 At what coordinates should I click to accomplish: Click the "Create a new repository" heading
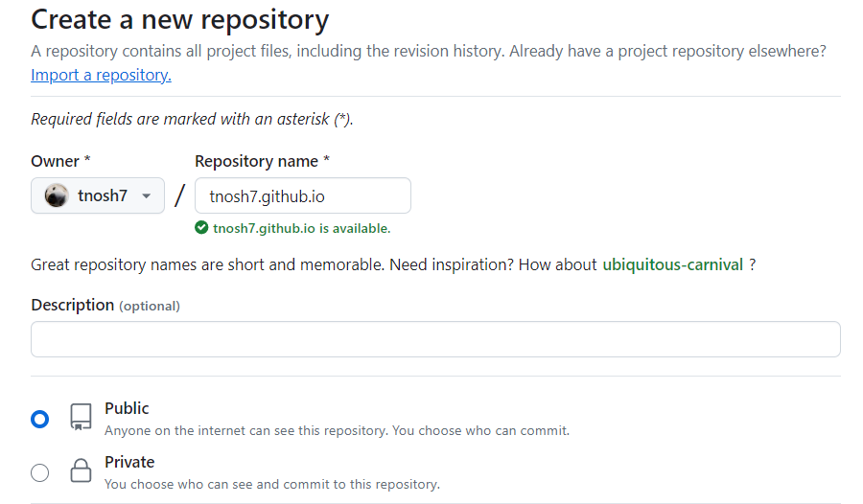pos(180,19)
